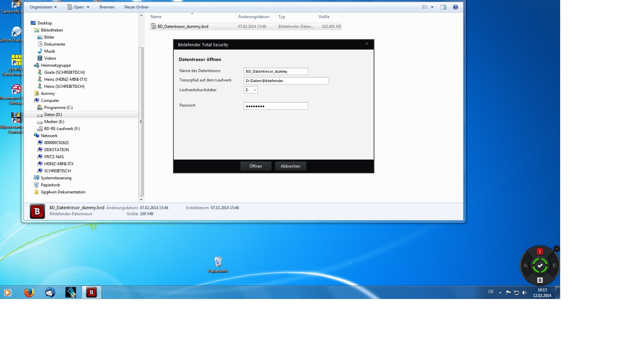Screen dimensions: 644x362
Task: Open the Videos library
Action: pos(50,58)
